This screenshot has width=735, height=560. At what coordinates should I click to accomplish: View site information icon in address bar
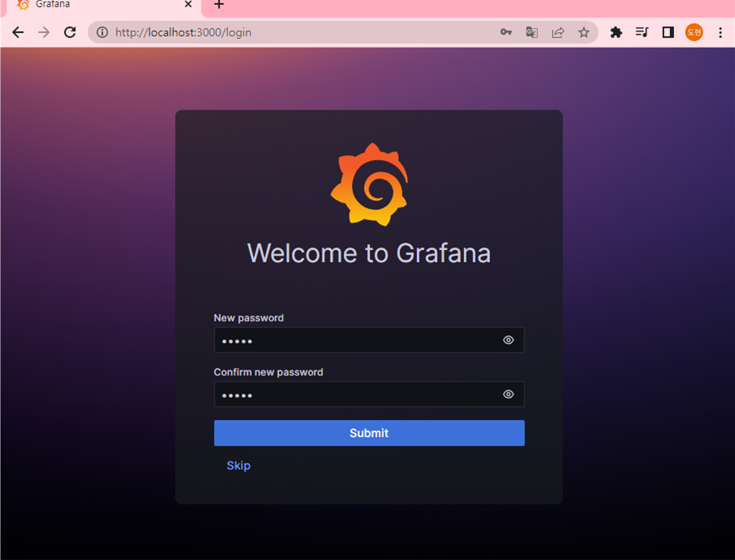pyautogui.click(x=102, y=33)
